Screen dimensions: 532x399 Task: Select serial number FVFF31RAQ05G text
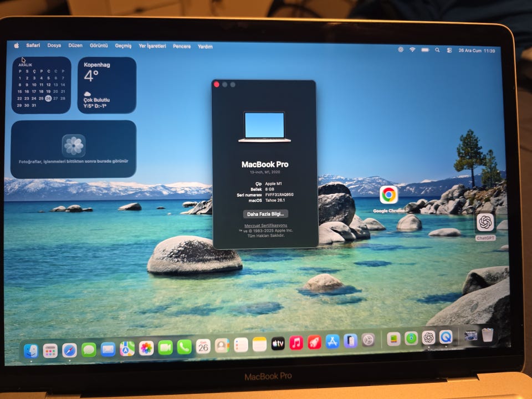pos(279,195)
